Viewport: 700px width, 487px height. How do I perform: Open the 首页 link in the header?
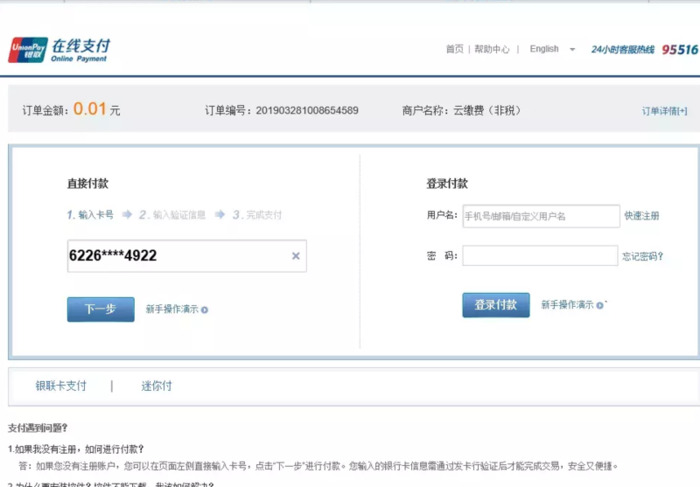454,49
